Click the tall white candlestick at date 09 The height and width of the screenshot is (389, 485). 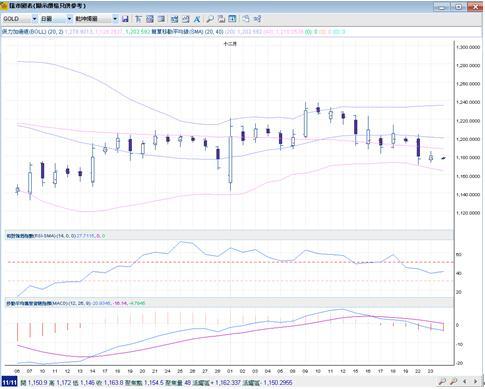click(x=306, y=123)
